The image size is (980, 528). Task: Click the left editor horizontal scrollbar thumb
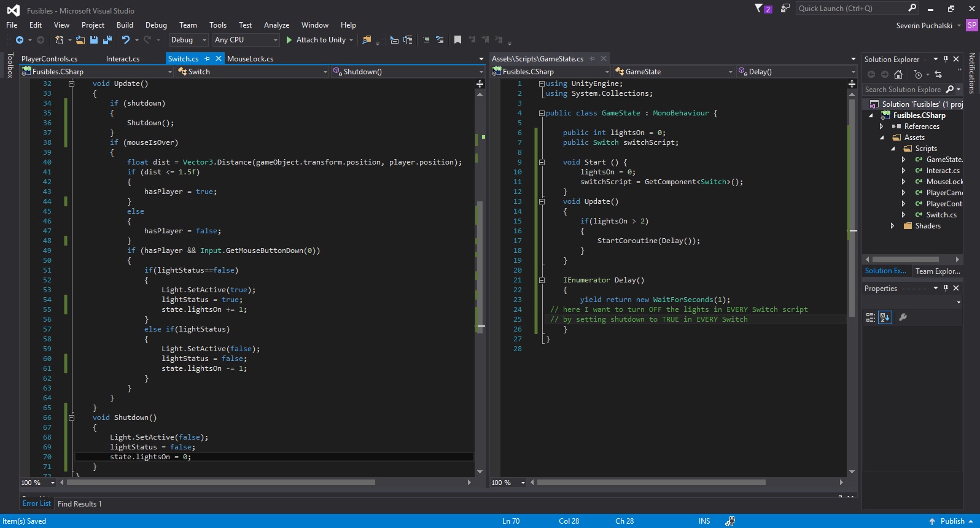[x=221, y=483]
